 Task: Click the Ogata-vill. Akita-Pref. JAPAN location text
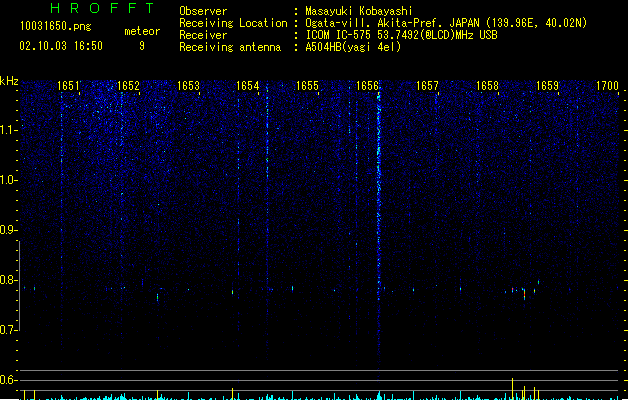pos(446,23)
